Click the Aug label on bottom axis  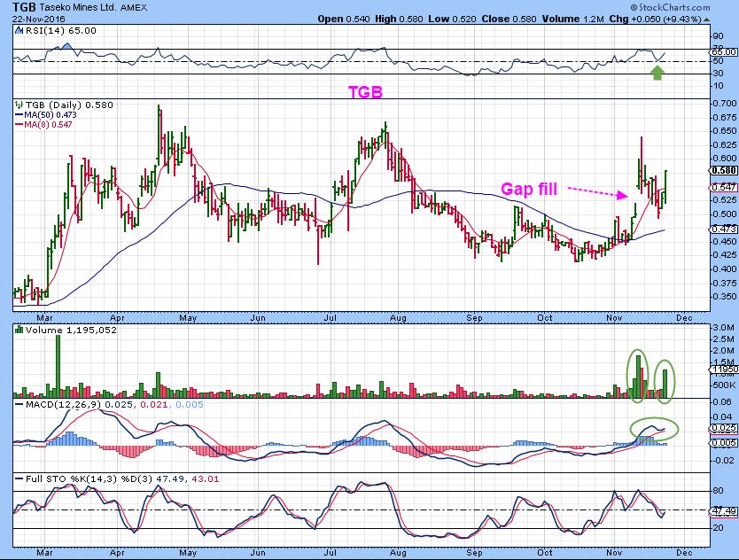pos(398,552)
